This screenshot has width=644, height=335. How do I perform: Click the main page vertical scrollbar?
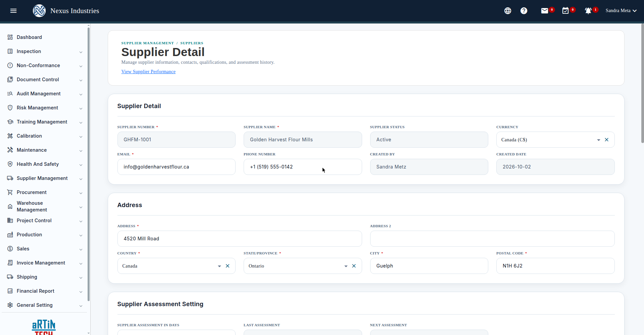tap(642, 84)
